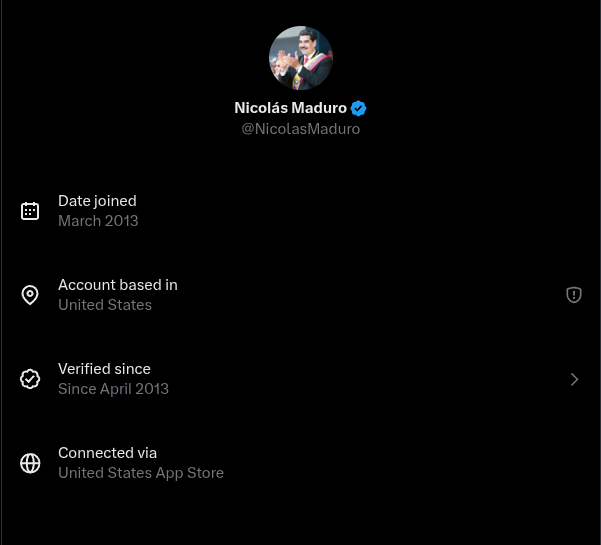Click the calendar icon beside Date joined
Viewport: 601px width, 545px height.
(30, 211)
